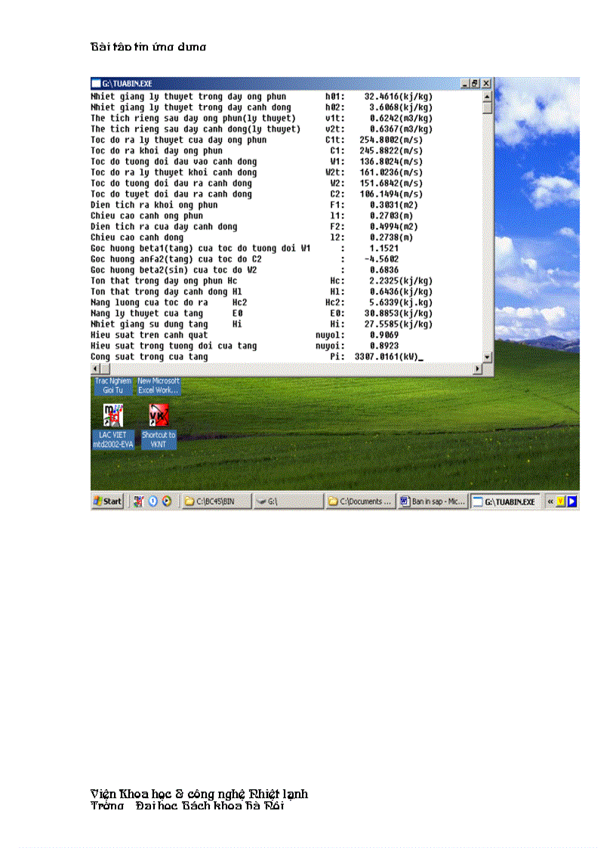Click the blue arrow icon in system tray
Screen dimensions: 616x848
(572, 501)
